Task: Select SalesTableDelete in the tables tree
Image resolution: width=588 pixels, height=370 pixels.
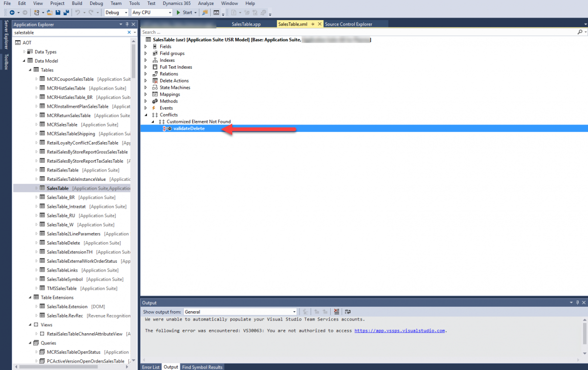Action: [63, 243]
